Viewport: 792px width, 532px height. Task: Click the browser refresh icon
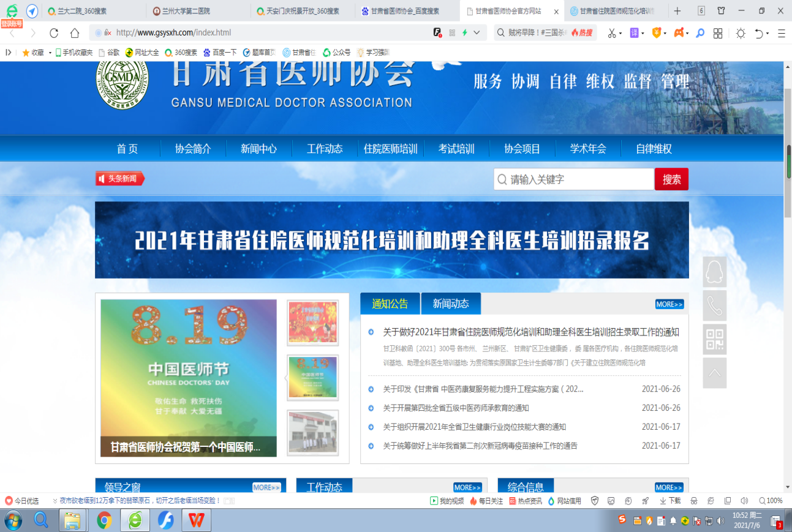54,33
